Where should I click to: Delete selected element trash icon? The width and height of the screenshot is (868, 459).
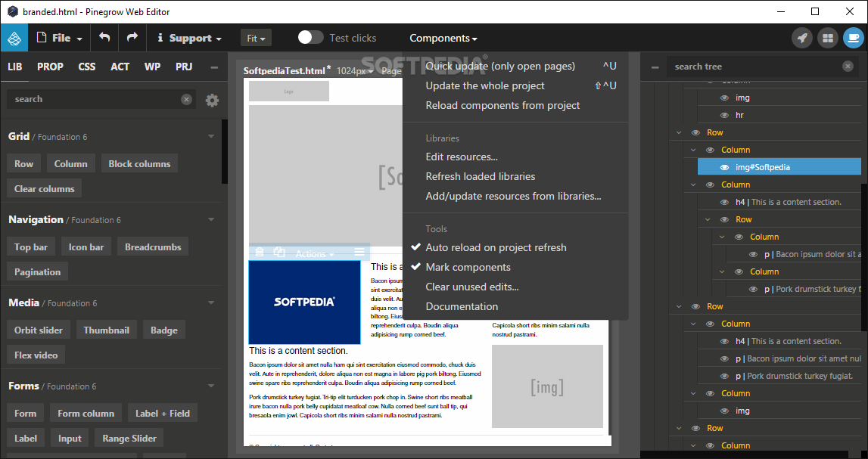(259, 253)
